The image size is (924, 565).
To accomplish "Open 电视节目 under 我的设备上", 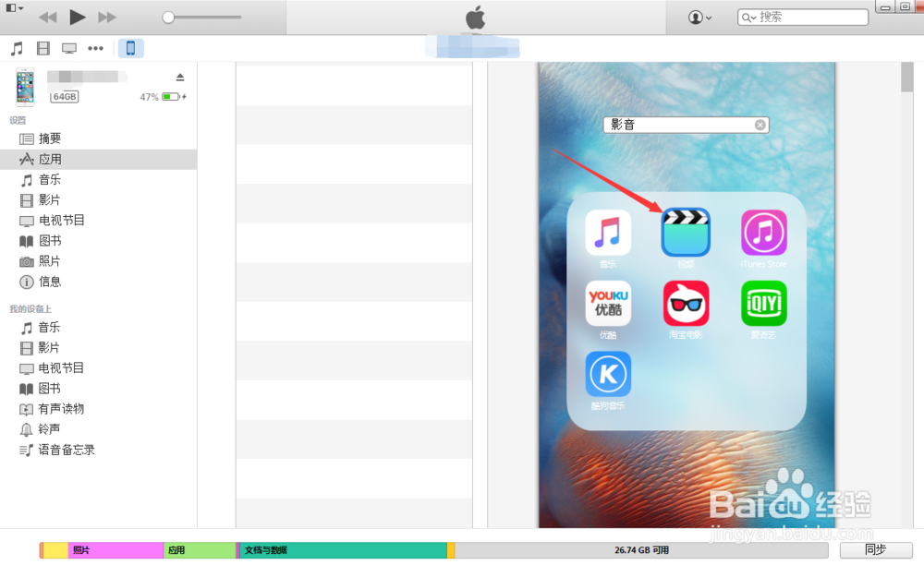I will tap(99, 367).
